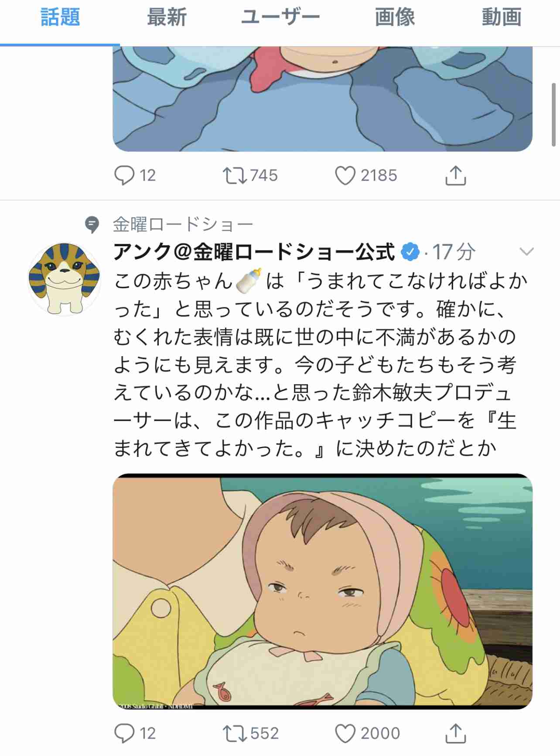Open the grumpy baby image

tap(322, 591)
